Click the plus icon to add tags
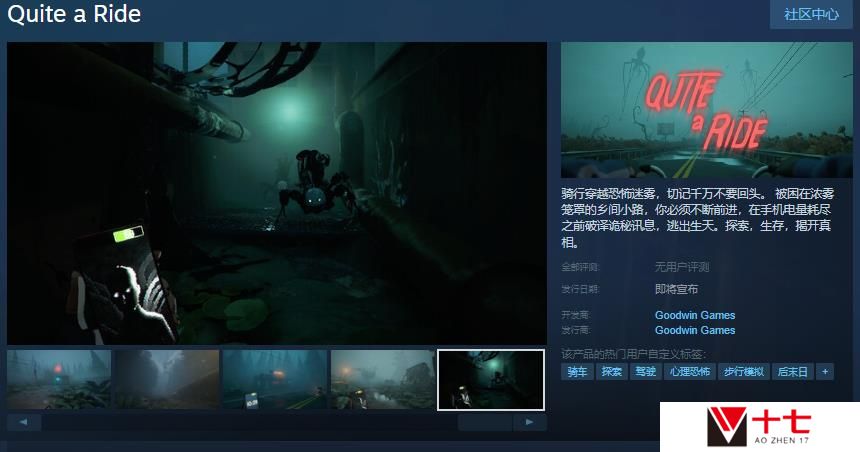Viewport: 860px width, 452px height. pos(825,372)
